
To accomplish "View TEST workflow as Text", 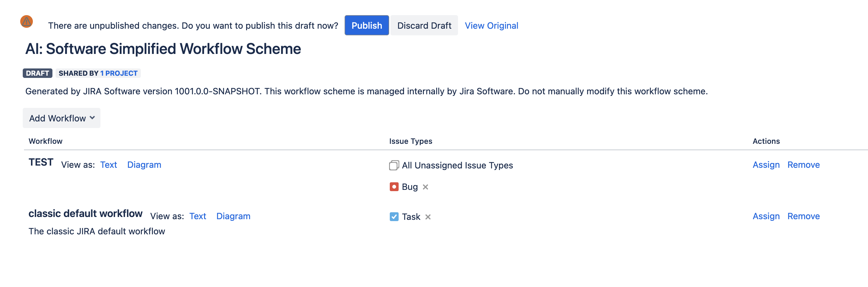I will [109, 165].
